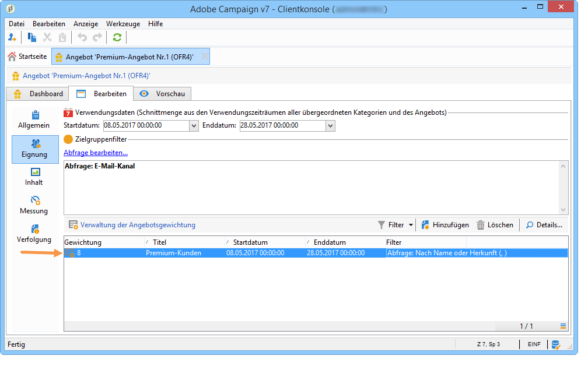Click the 'Abfrage: E-Mail-Kanal' text

[x=100, y=166]
